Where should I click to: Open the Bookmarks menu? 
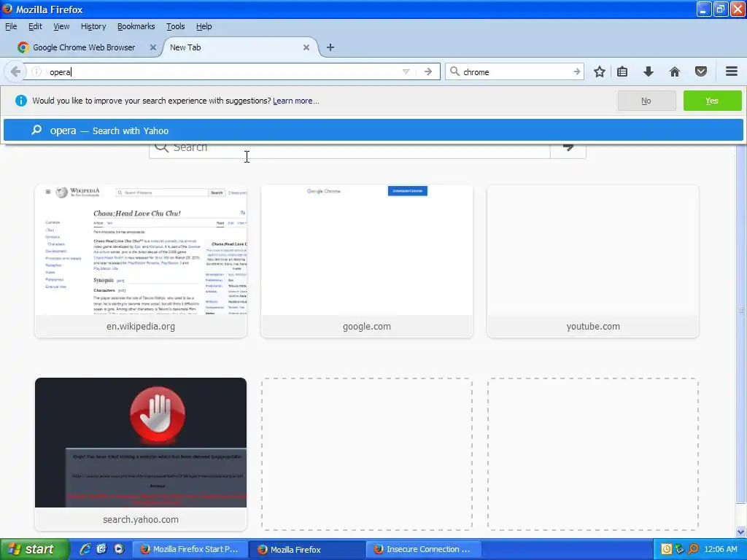pos(136,26)
